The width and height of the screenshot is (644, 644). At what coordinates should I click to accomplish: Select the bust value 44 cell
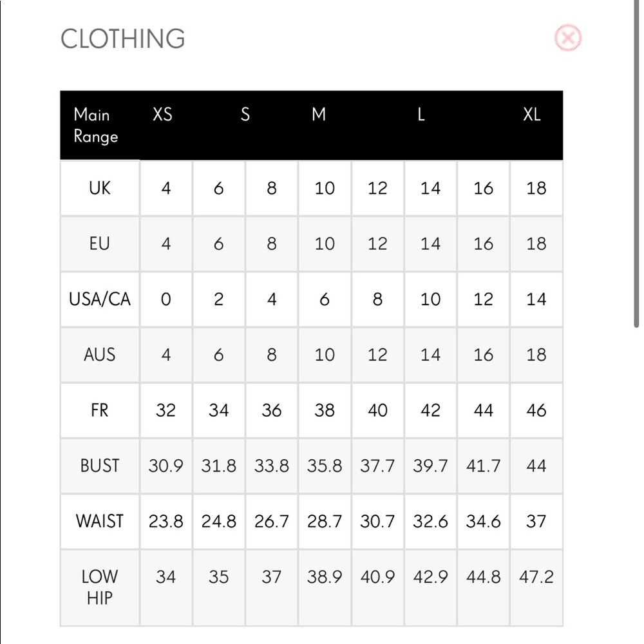click(536, 466)
